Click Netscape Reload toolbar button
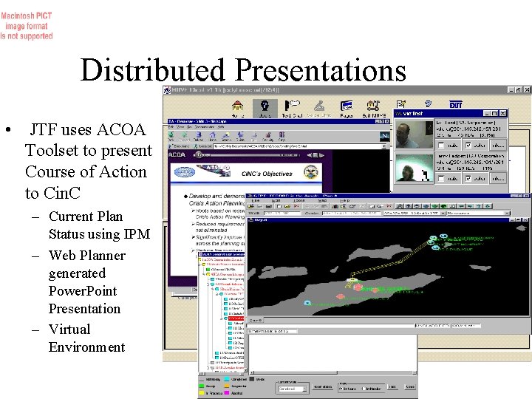Screen dimensions: 532x399 click(199, 137)
